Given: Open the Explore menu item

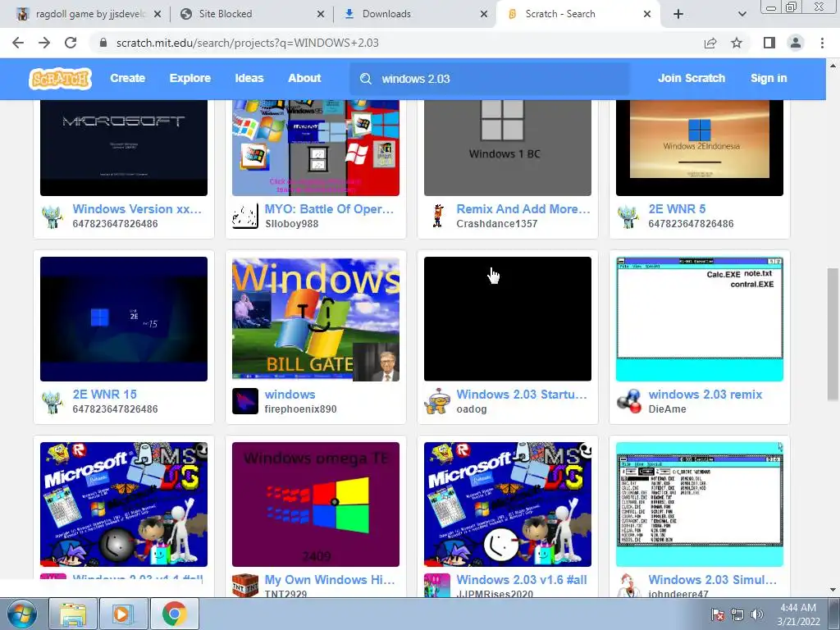Looking at the screenshot, I should (190, 78).
